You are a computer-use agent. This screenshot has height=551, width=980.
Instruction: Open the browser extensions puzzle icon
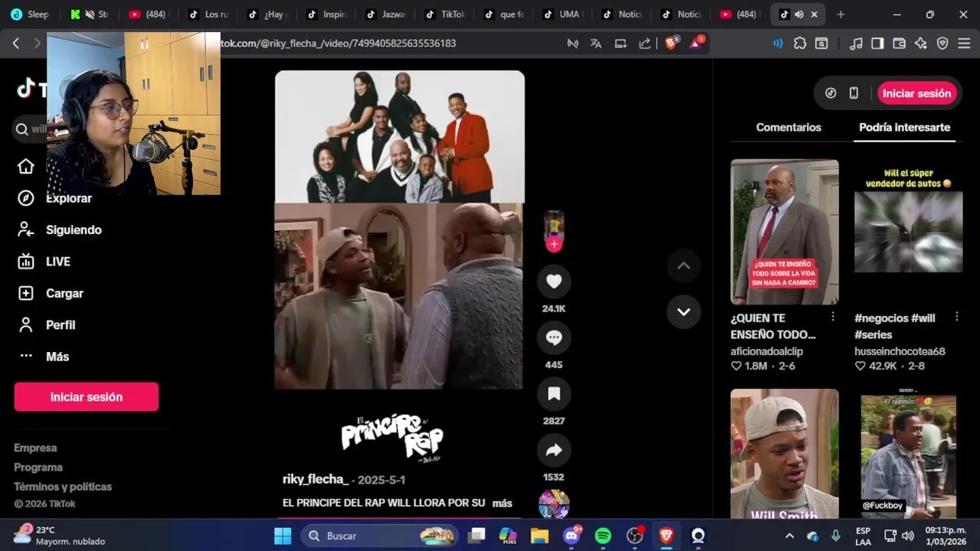[800, 44]
